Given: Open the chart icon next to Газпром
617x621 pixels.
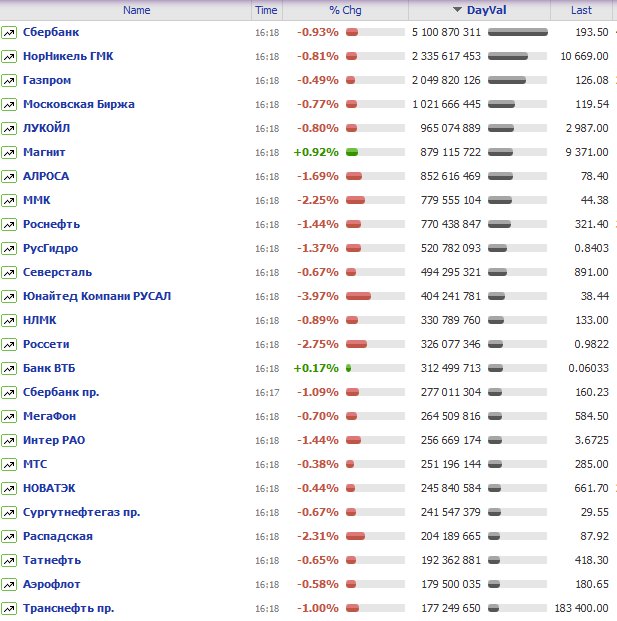Looking at the screenshot, I should pos(9,80).
